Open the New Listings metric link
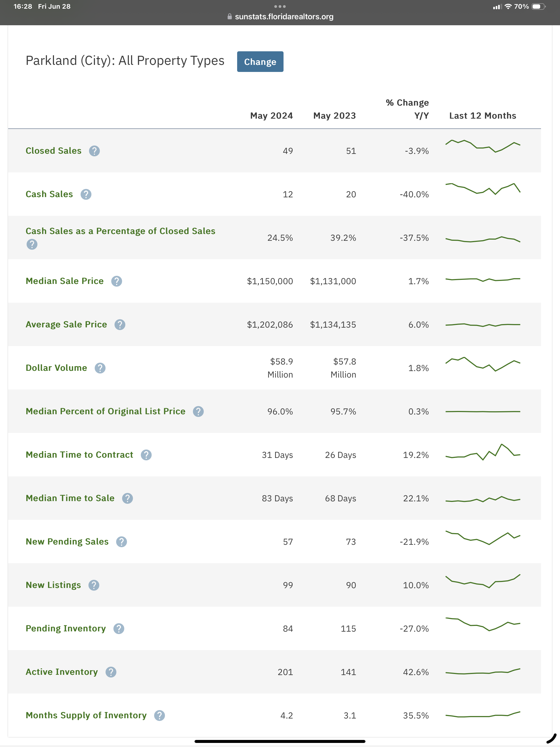This screenshot has width=560, height=747. click(53, 585)
